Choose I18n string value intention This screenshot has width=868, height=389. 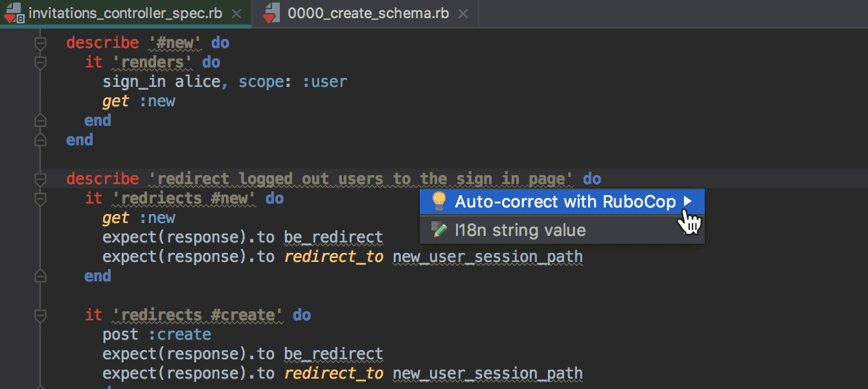(562, 230)
